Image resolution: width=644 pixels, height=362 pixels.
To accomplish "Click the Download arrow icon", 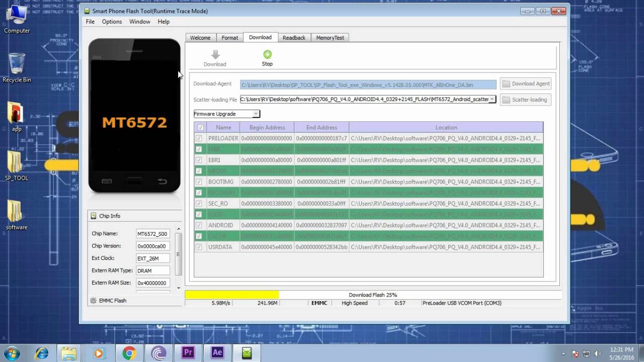I will point(215,55).
